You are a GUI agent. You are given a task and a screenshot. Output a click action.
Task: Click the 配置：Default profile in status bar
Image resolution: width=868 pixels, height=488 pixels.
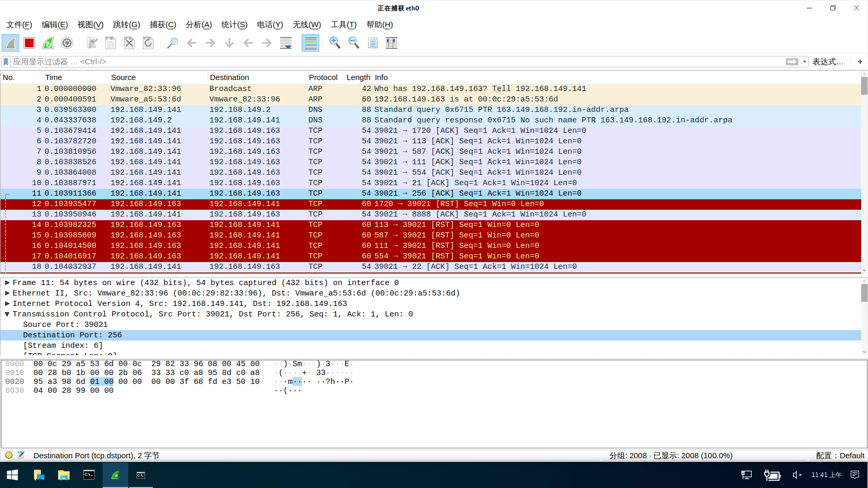pyautogui.click(x=840, y=456)
